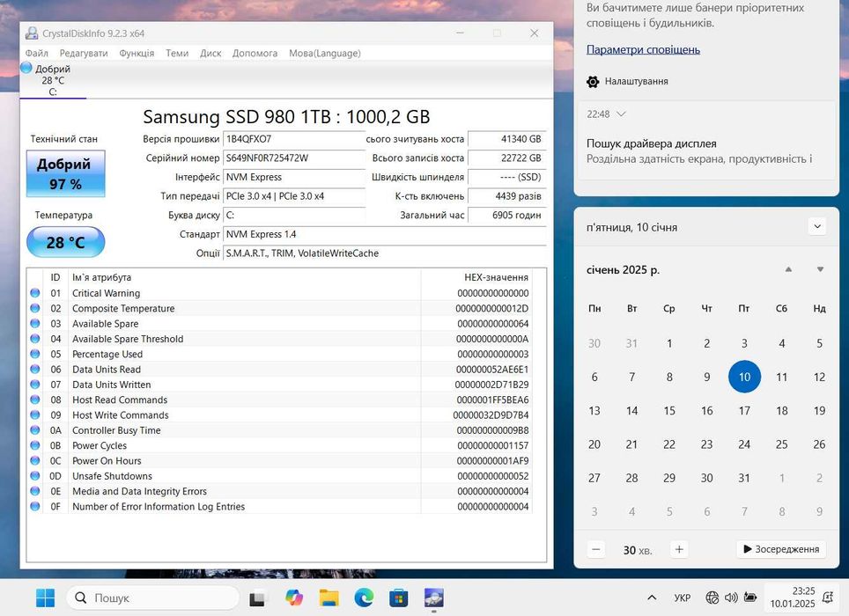Open Task View from taskbar

(258, 598)
